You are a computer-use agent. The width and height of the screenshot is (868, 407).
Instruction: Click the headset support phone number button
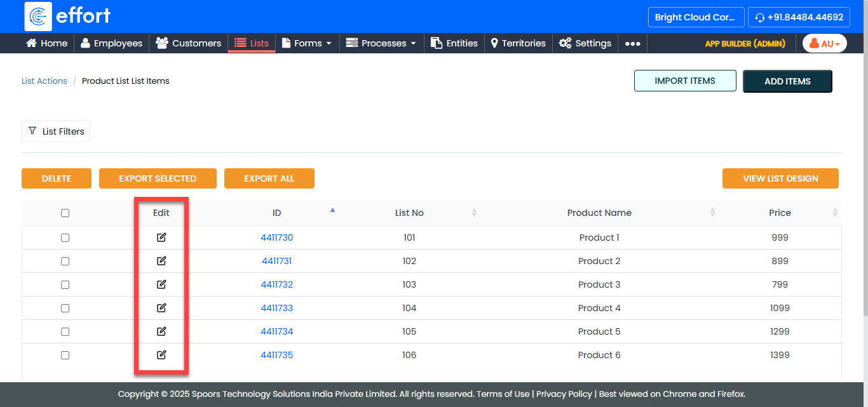click(799, 17)
